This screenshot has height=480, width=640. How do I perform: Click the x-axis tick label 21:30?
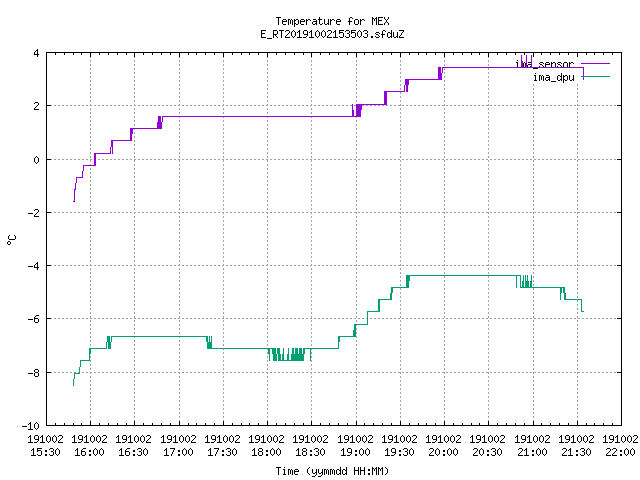point(576,452)
